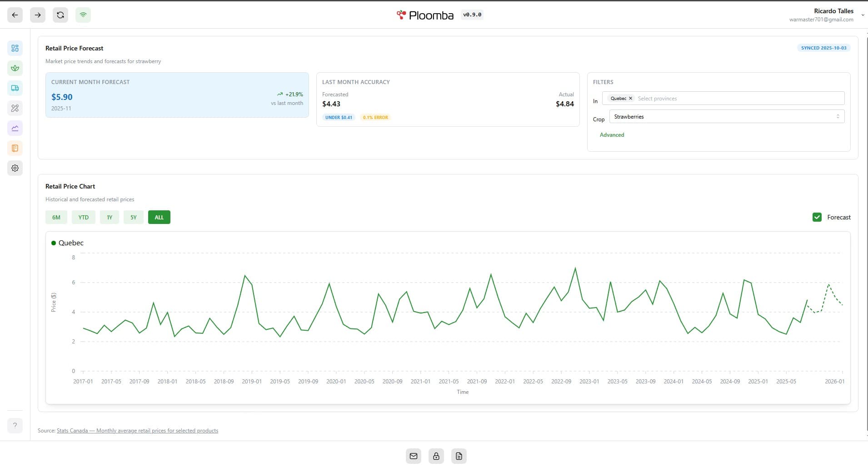
Task: Open the truck logistics sidebar icon
Action: (15, 88)
